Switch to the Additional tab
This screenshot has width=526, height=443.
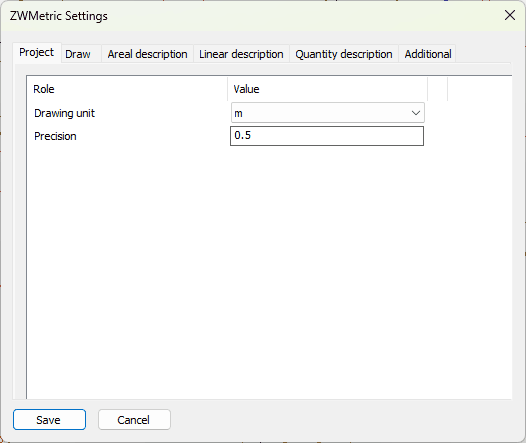(427, 54)
